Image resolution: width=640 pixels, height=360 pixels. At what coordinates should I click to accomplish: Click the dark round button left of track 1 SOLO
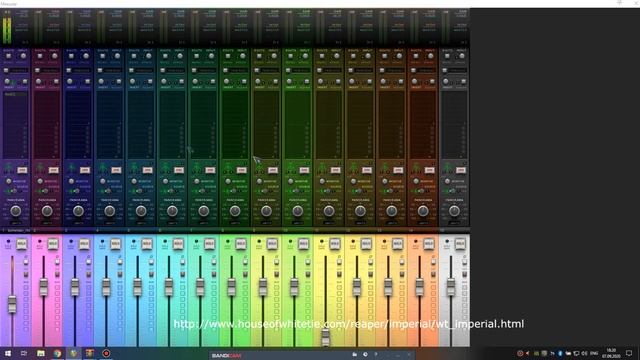coord(9,242)
